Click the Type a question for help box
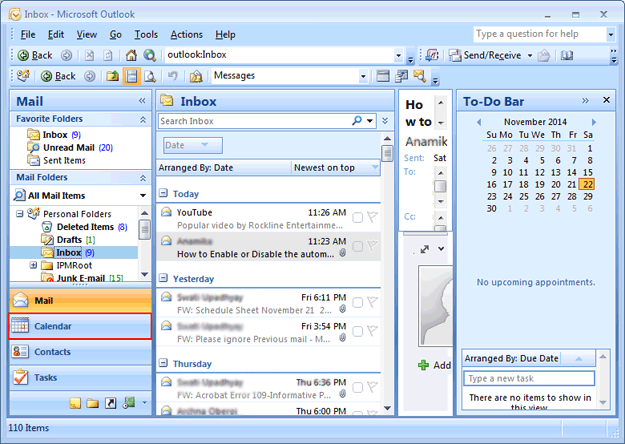This screenshot has width=625, height=444. coord(540,34)
